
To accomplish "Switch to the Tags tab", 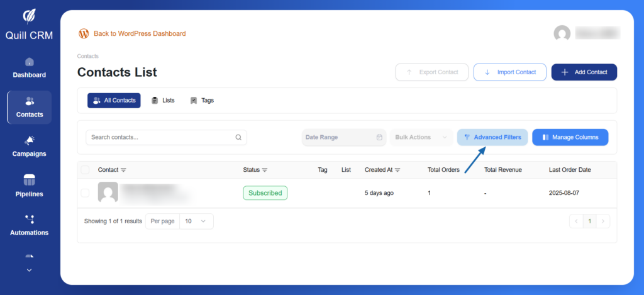I will tap(202, 101).
